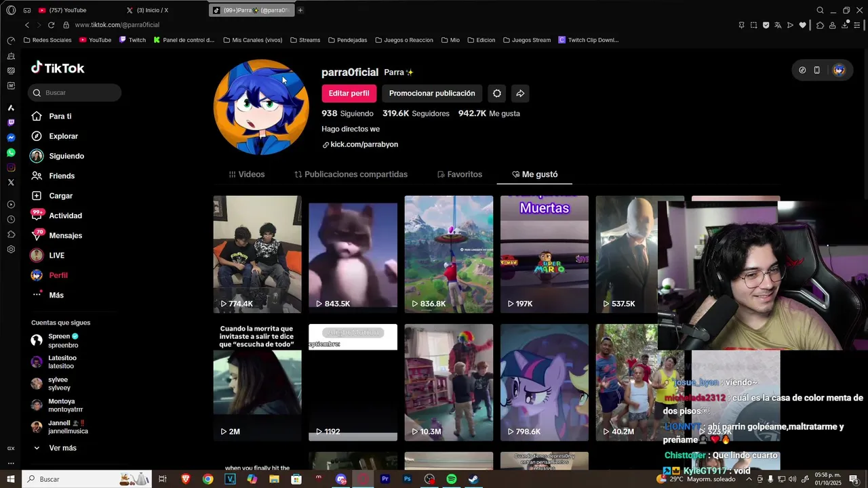Switch to Publicaciones compartidas tab
The width and height of the screenshot is (868, 488).
tap(351, 174)
